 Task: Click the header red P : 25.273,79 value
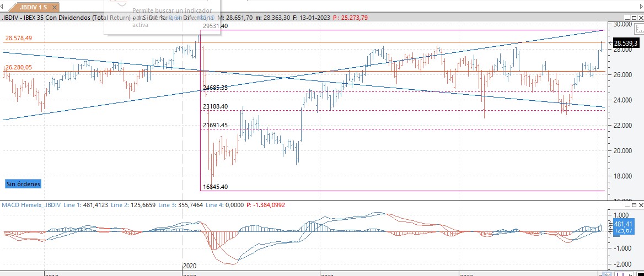pyautogui.click(x=350, y=18)
